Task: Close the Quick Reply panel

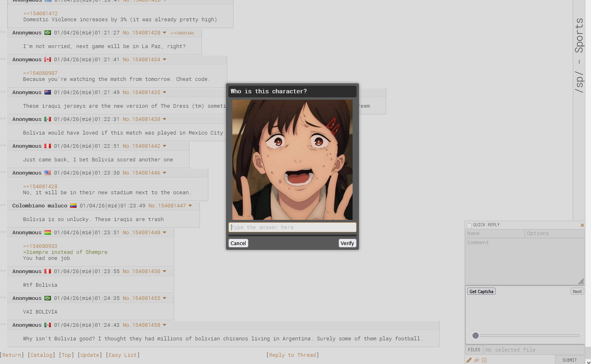Action: click(582, 225)
